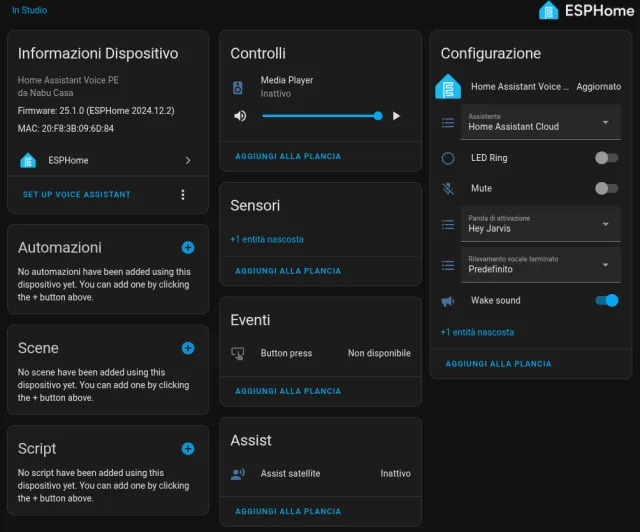Click the Firmware 25.1.0 text
This screenshot has height=532, width=640.
pyautogui.click(x=96, y=111)
